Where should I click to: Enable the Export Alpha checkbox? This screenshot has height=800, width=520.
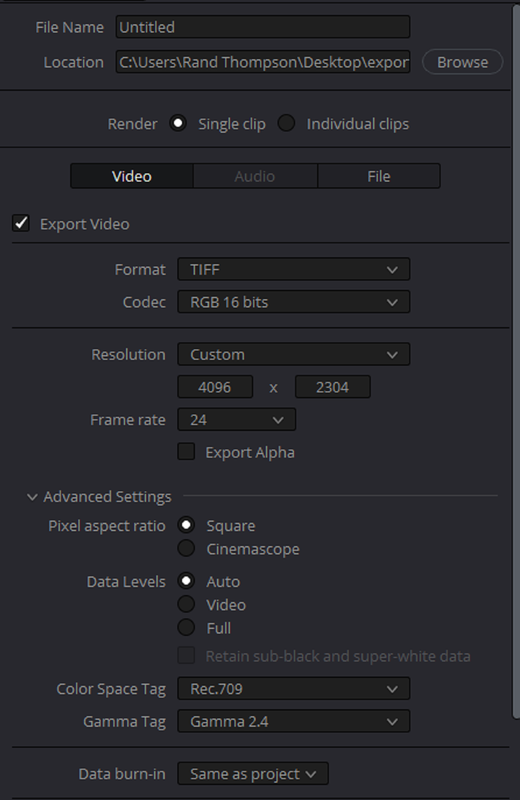[186, 452]
